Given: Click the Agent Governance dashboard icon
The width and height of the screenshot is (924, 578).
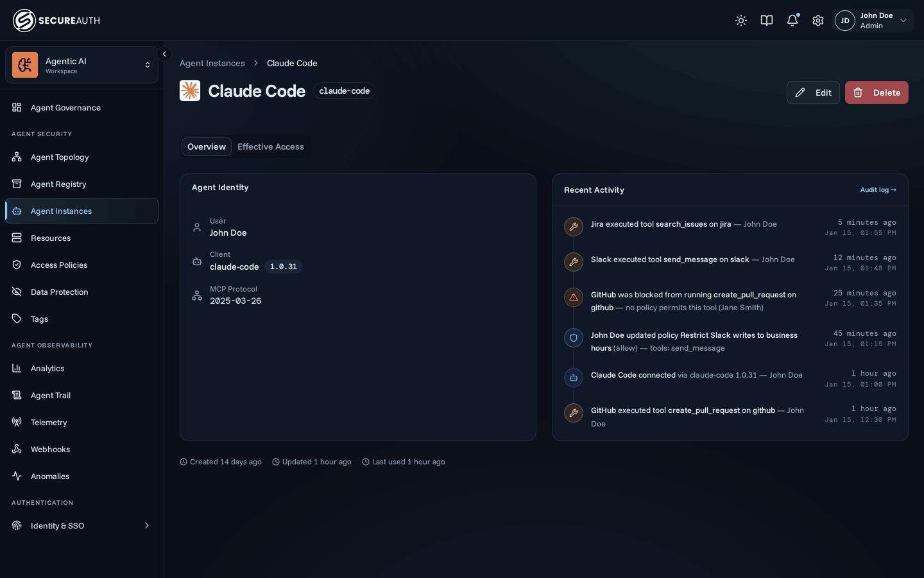Looking at the screenshot, I should [x=17, y=107].
